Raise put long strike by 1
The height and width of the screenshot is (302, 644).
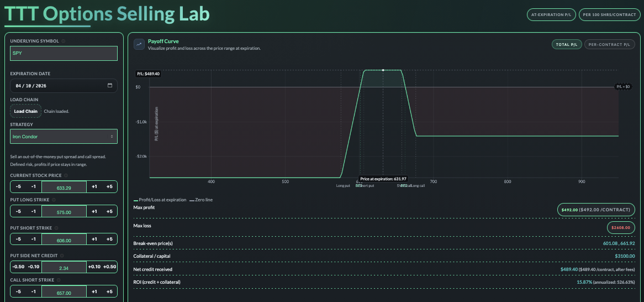point(94,211)
